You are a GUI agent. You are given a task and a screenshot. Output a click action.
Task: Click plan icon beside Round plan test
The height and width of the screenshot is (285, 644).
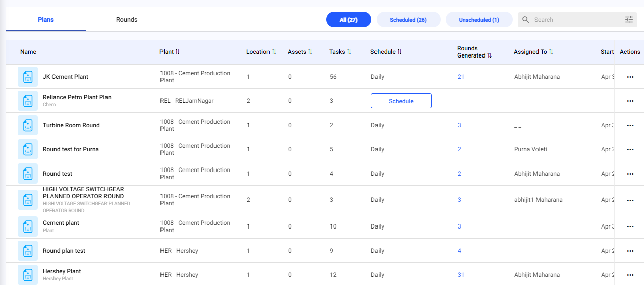point(28,251)
